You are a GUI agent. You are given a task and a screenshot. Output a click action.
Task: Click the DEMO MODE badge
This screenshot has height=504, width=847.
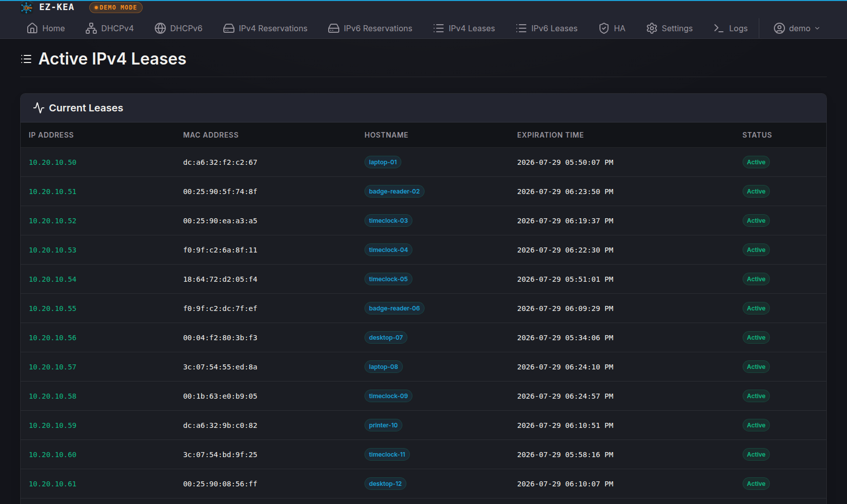pos(116,8)
